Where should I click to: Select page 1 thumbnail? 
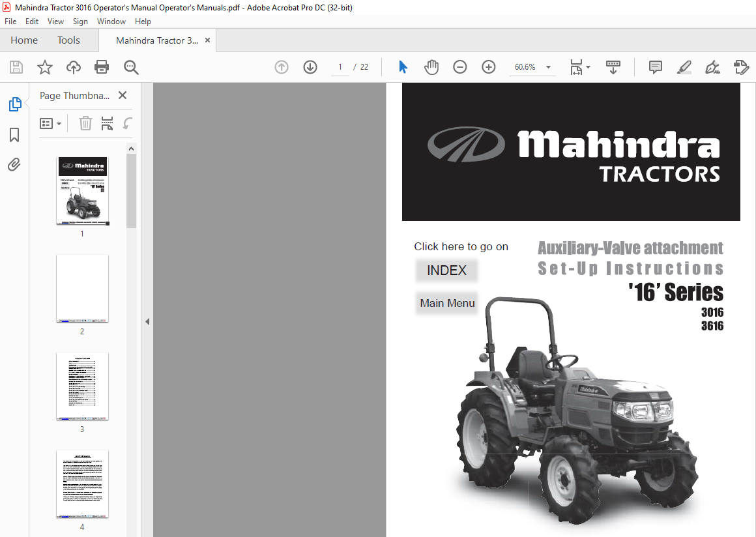click(83, 191)
